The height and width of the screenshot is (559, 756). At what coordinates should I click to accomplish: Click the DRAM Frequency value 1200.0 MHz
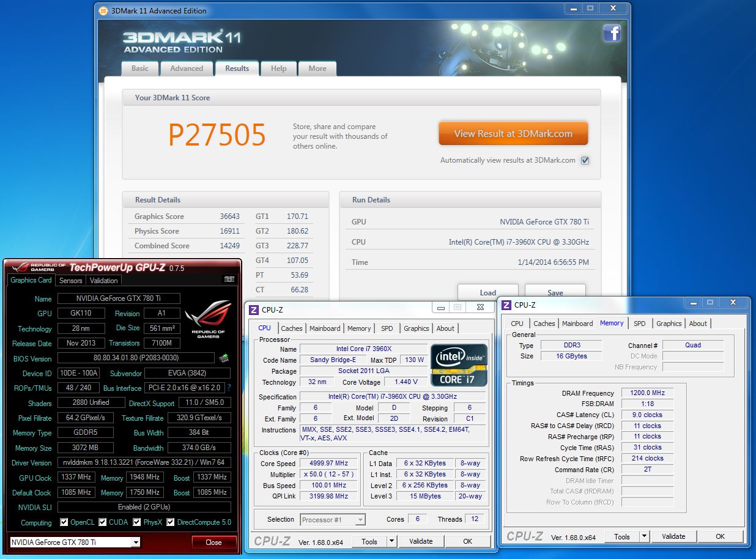pyautogui.click(x=648, y=393)
